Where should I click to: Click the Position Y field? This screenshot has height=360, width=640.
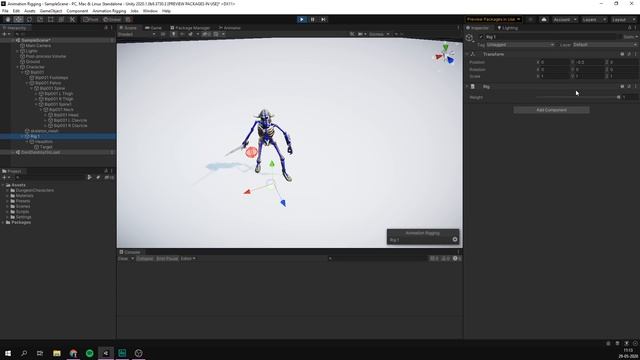pyautogui.click(x=589, y=62)
